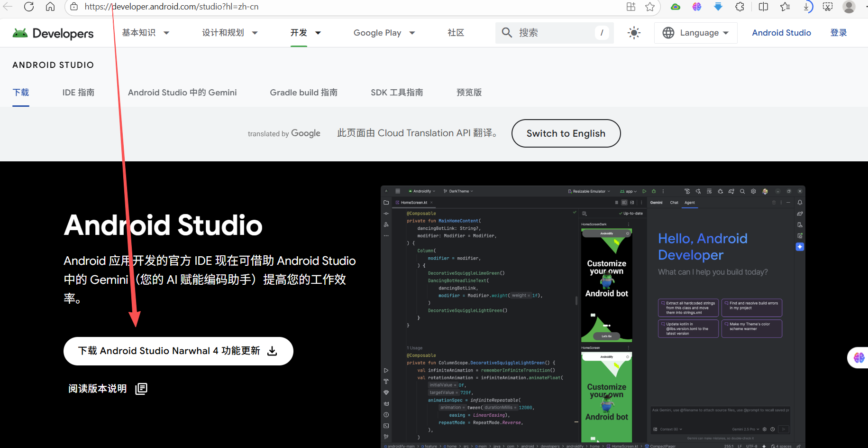The width and height of the screenshot is (868, 448).
Task: Open the Android Studio header link
Action: (x=781, y=33)
